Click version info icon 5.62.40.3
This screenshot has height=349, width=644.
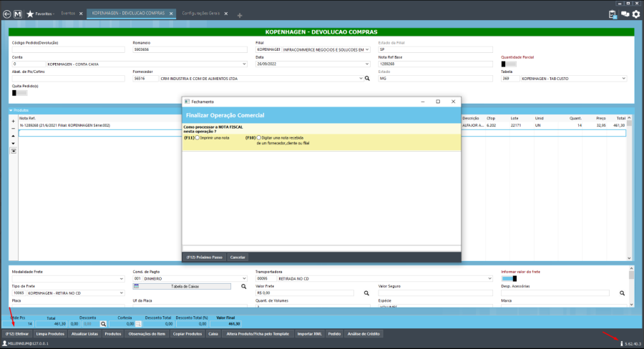click(621, 343)
